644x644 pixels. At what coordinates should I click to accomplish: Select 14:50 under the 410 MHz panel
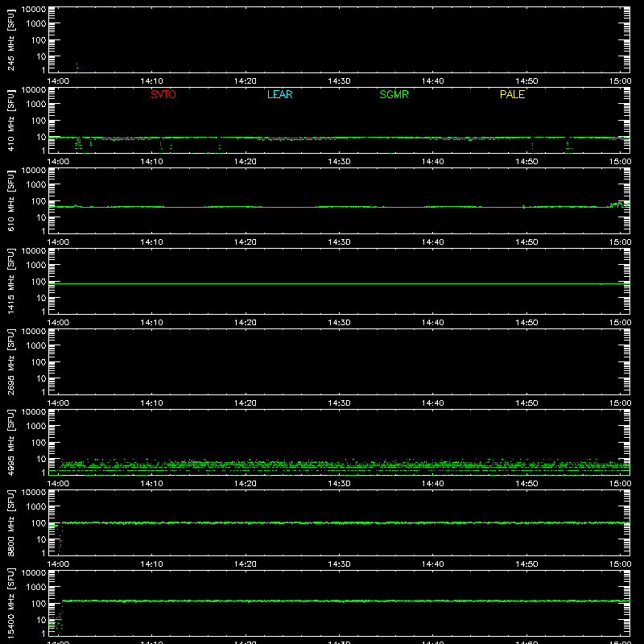click(x=526, y=162)
